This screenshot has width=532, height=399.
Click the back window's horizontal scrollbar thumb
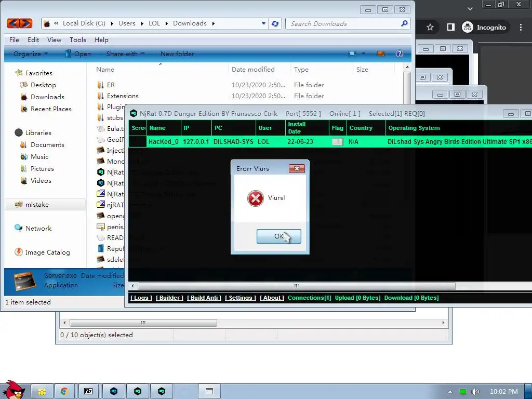click(143, 323)
